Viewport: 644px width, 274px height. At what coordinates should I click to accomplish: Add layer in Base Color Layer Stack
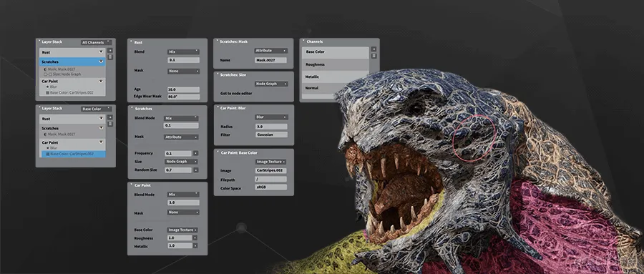(110, 117)
